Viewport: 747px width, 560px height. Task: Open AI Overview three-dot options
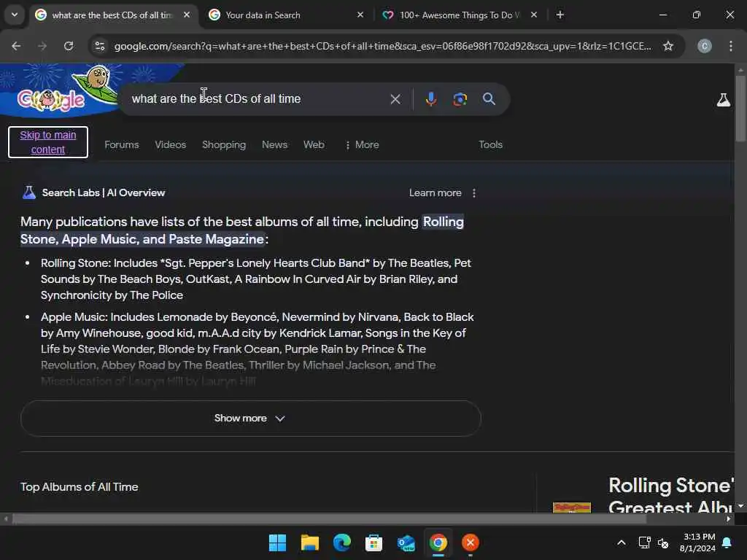[x=474, y=192]
